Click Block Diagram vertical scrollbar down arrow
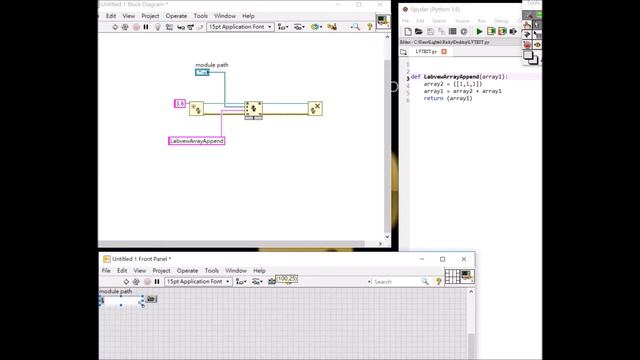640x360 pixels. (387, 237)
